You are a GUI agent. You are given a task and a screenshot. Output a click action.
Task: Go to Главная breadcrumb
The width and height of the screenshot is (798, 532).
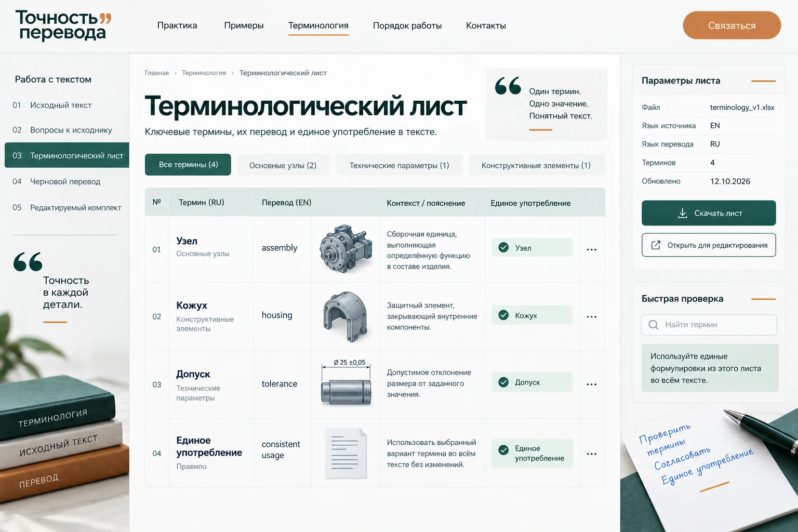pos(157,73)
